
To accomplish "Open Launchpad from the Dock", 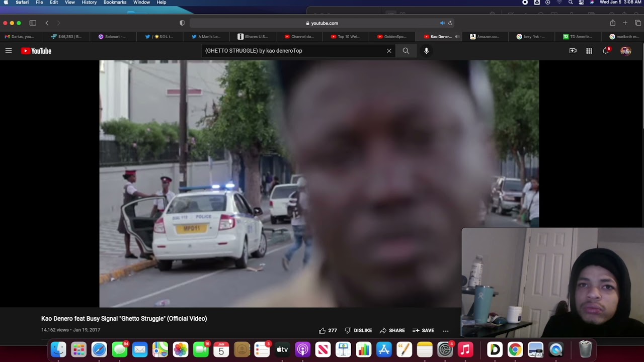I will click(x=78, y=349).
